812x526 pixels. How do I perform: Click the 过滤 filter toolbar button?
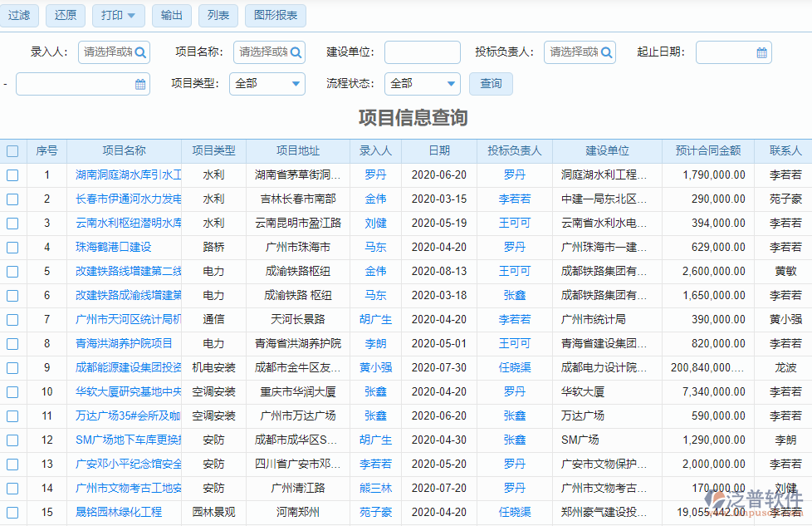pos(19,15)
